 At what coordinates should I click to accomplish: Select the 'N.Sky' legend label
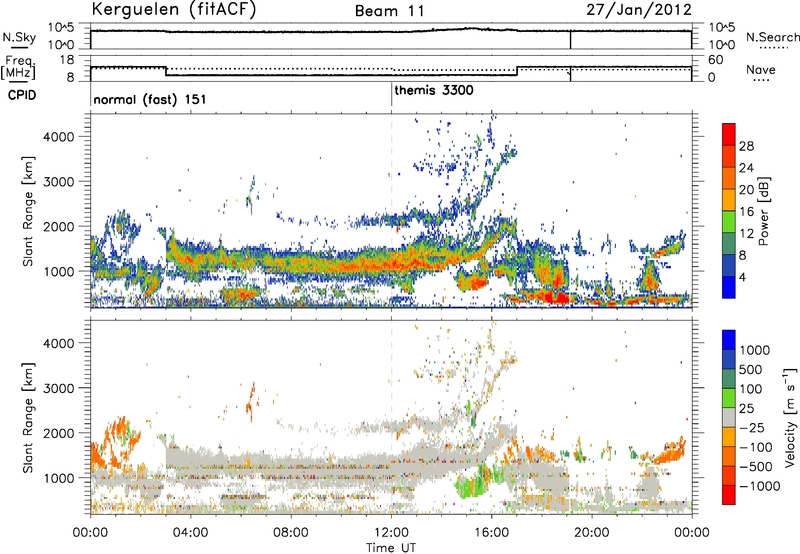pos(19,37)
